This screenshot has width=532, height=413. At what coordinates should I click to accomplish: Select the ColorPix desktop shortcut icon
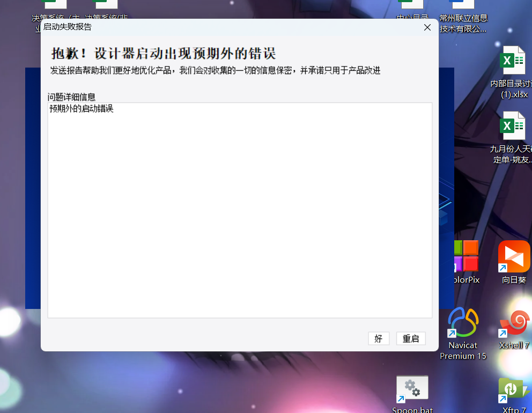tap(466, 256)
